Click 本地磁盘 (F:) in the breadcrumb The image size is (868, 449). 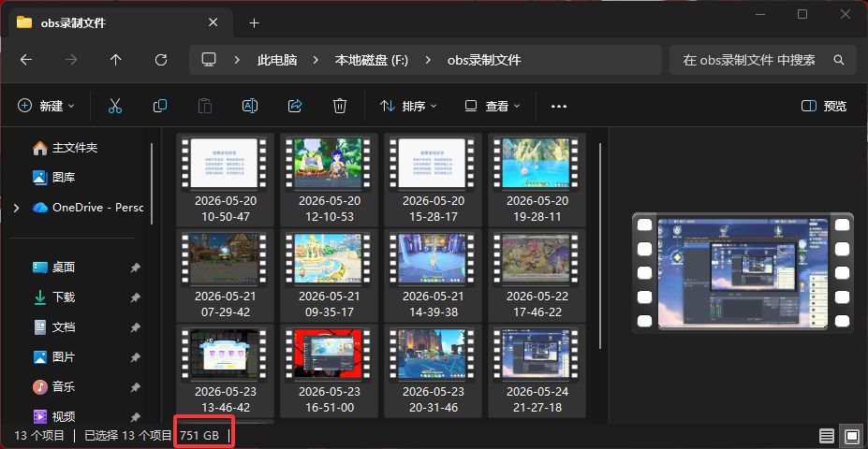(x=372, y=60)
